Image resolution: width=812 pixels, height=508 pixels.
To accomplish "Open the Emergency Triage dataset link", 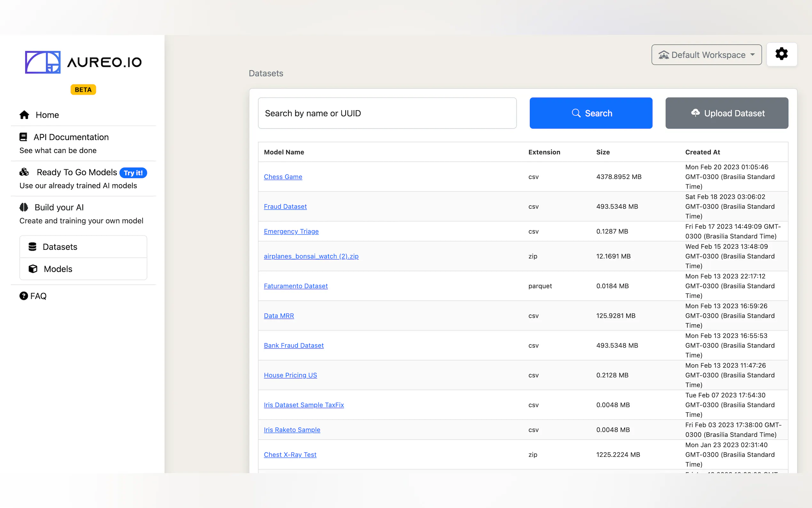I will click(x=291, y=231).
